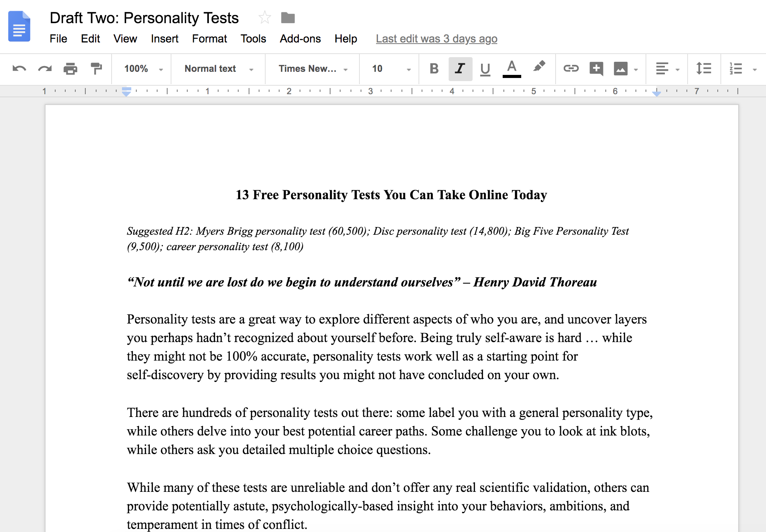
Task: Toggle underline formatting
Action: 485,69
